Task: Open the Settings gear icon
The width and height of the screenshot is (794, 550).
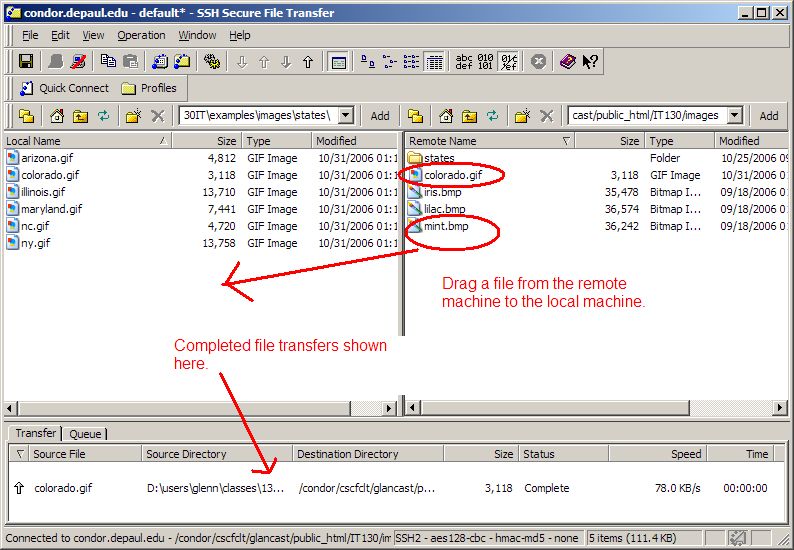Action: click(212, 61)
